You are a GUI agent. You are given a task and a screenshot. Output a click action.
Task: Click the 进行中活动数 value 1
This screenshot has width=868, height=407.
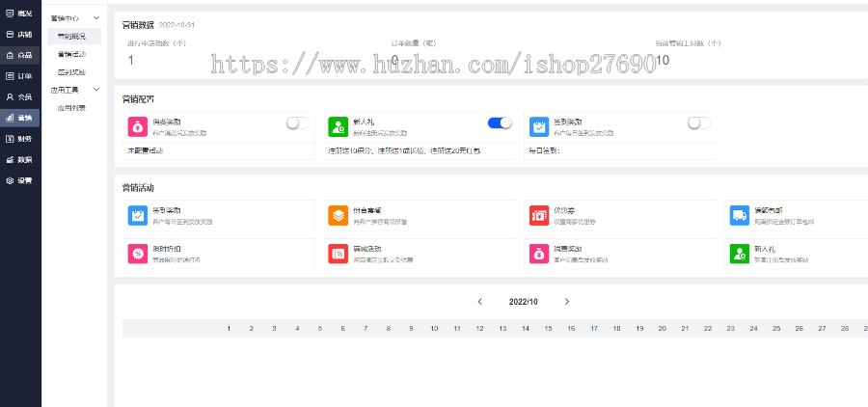pos(130,61)
